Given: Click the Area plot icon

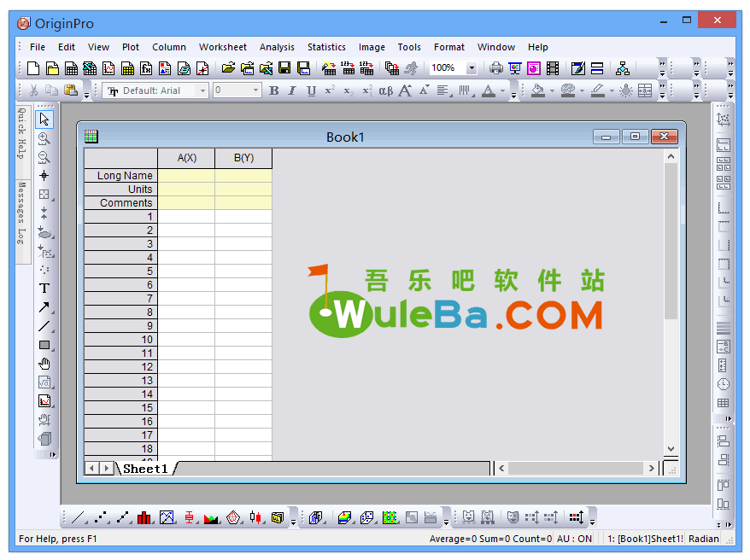Looking at the screenshot, I should [x=211, y=517].
